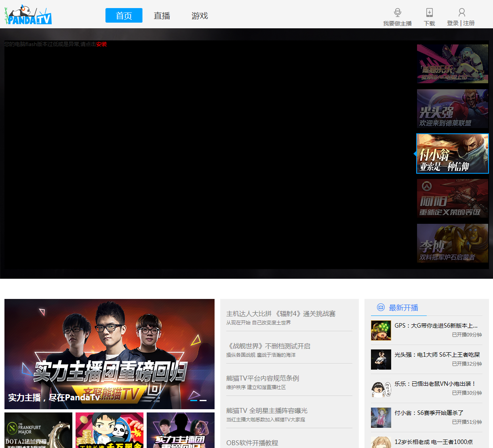Click the Panda.TV logo

click(28, 15)
